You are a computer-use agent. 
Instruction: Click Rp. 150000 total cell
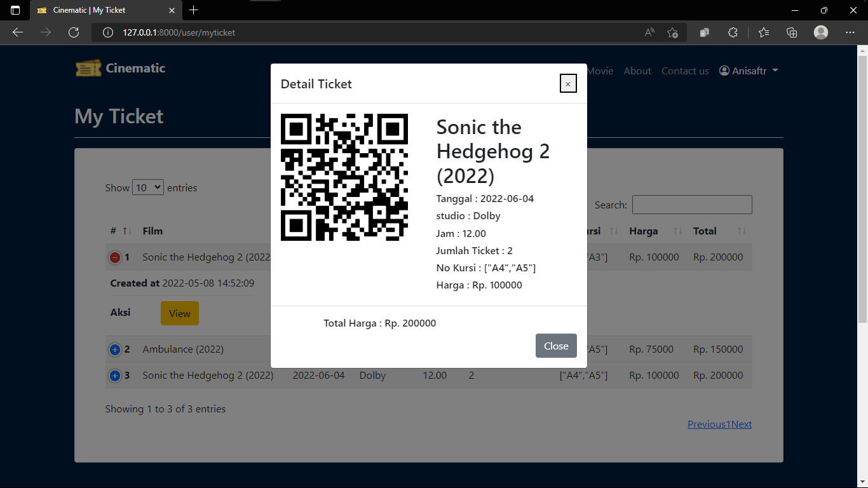pos(718,349)
